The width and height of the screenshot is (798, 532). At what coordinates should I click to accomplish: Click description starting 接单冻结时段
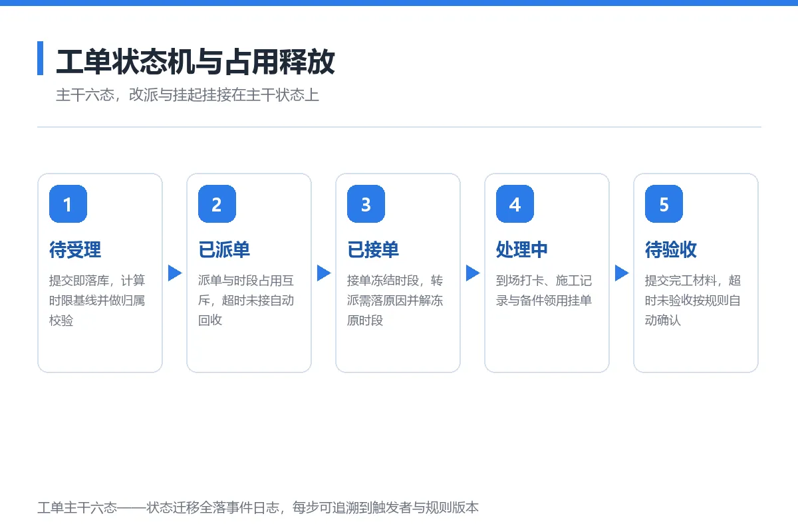click(x=395, y=301)
